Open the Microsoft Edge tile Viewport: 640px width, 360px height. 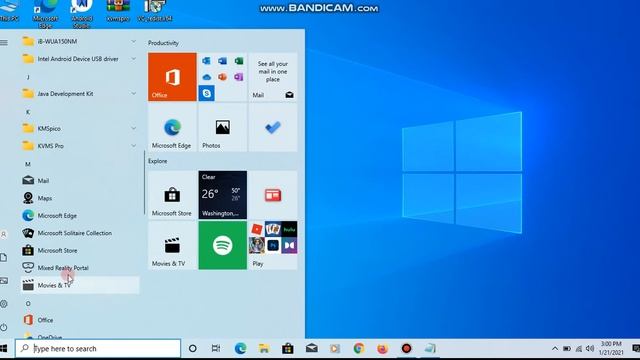172,127
